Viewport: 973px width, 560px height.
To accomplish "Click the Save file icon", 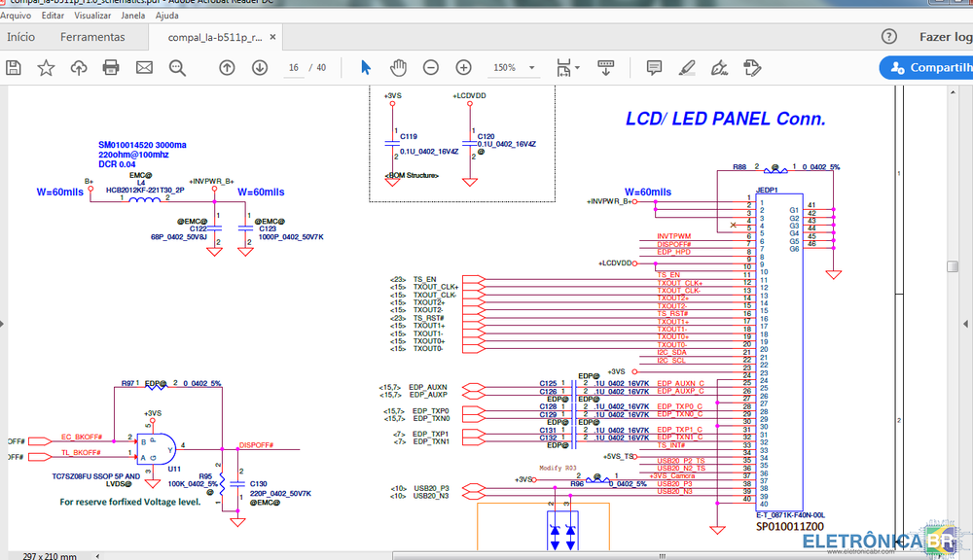I will [x=14, y=67].
